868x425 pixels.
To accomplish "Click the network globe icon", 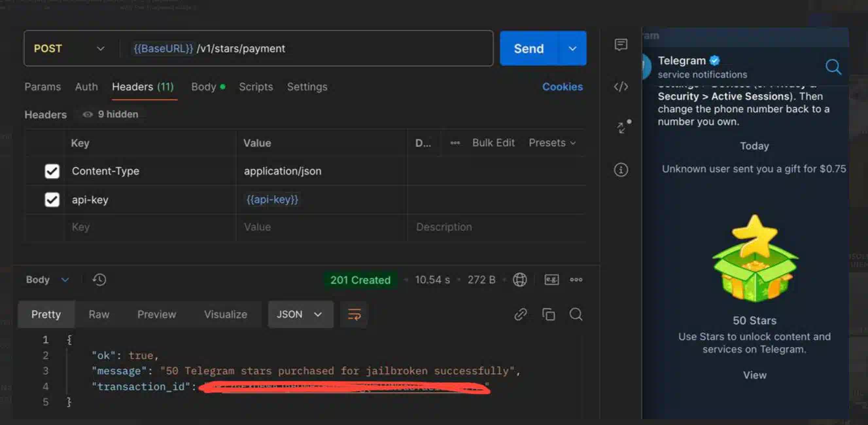I will [x=520, y=280].
